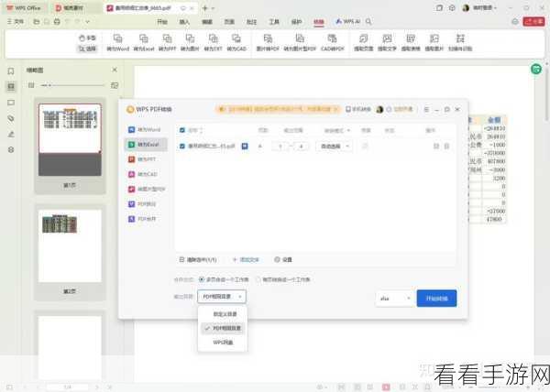550x392 pixels.
Task: Open the WPS AI tab
Action: pyautogui.click(x=347, y=22)
